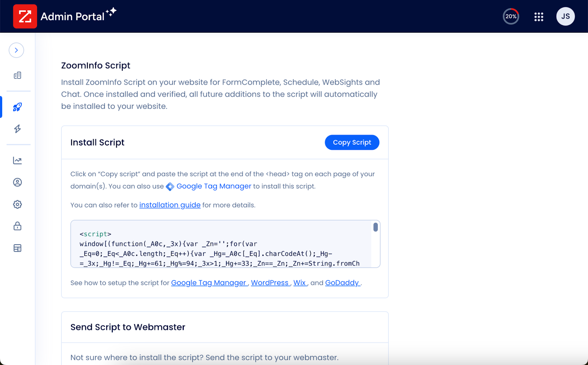Open the profile menu via the JS avatar
588x365 pixels.
click(x=565, y=16)
